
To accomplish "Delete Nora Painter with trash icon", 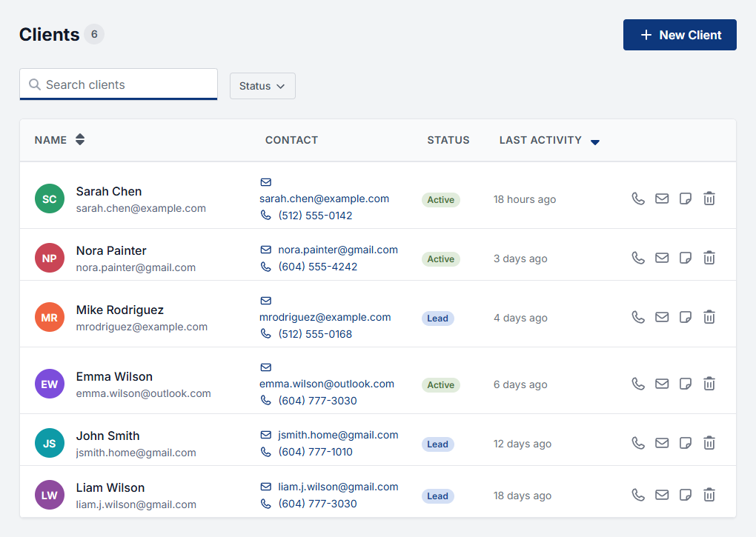I will pos(709,258).
